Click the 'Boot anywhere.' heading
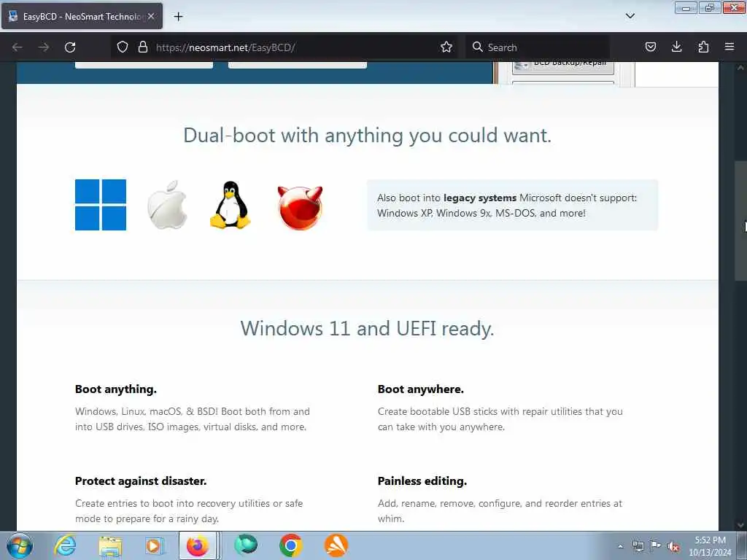This screenshot has width=747, height=560. pos(421,389)
